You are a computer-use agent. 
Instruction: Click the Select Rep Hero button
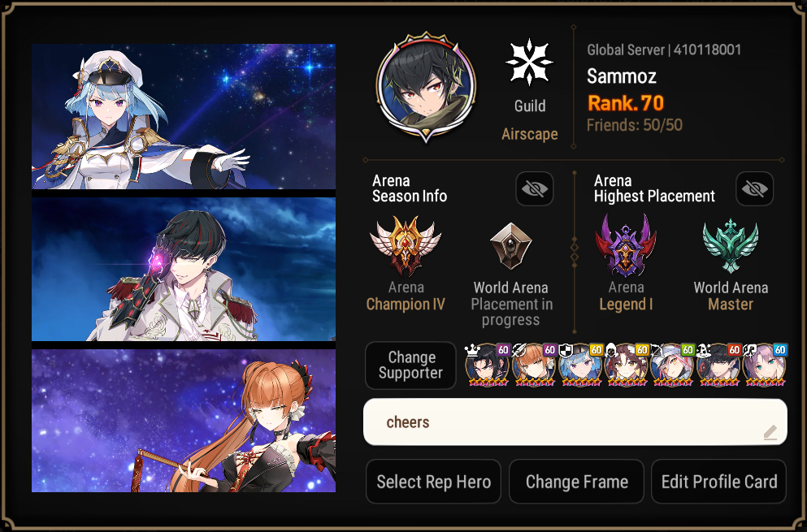pos(433,482)
